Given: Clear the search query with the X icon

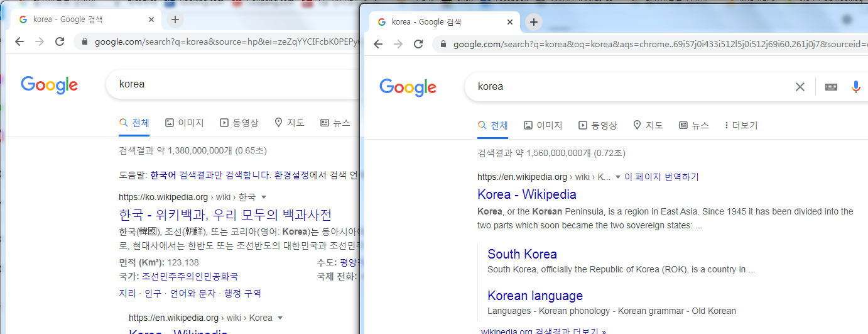Looking at the screenshot, I should point(800,87).
